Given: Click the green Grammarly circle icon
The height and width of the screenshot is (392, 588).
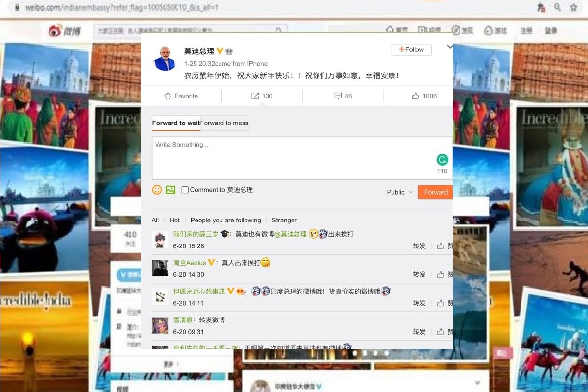Looking at the screenshot, I should (442, 160).
